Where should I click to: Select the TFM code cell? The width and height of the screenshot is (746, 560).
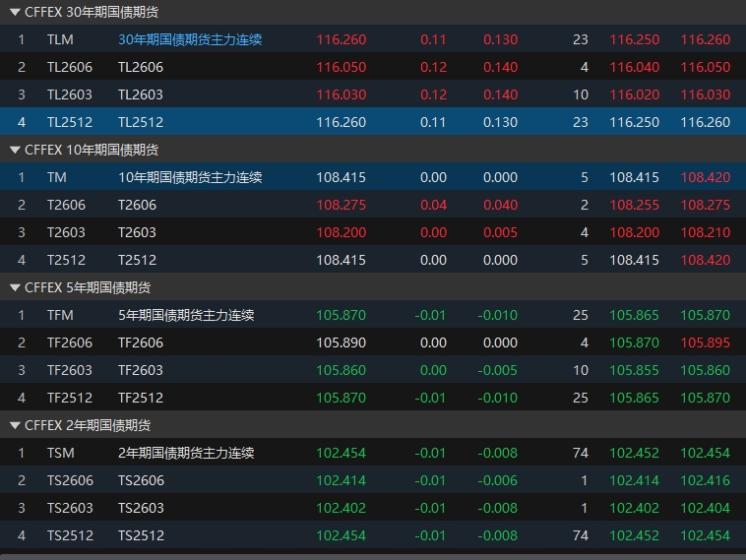(x=60, y=315)
